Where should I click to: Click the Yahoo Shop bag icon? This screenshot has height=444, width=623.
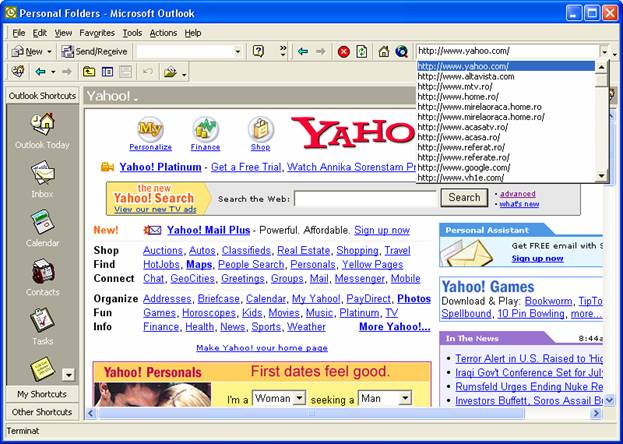tap(260, 129)
